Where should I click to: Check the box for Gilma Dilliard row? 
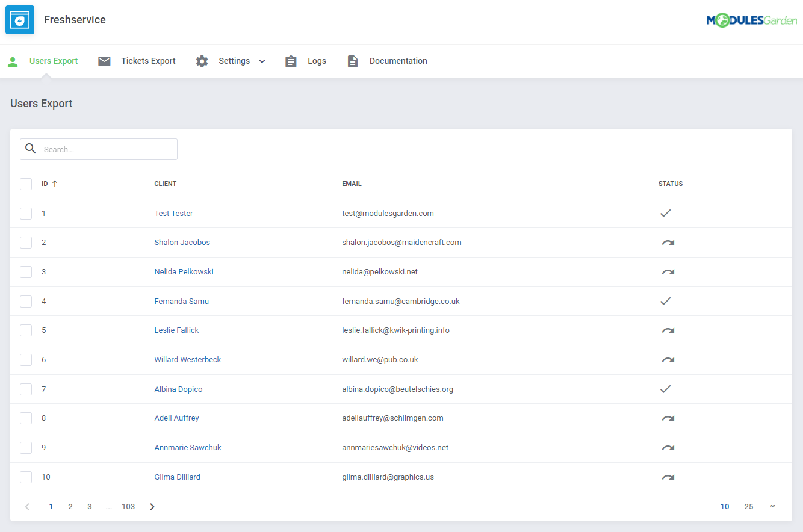(x=26, y=477)
